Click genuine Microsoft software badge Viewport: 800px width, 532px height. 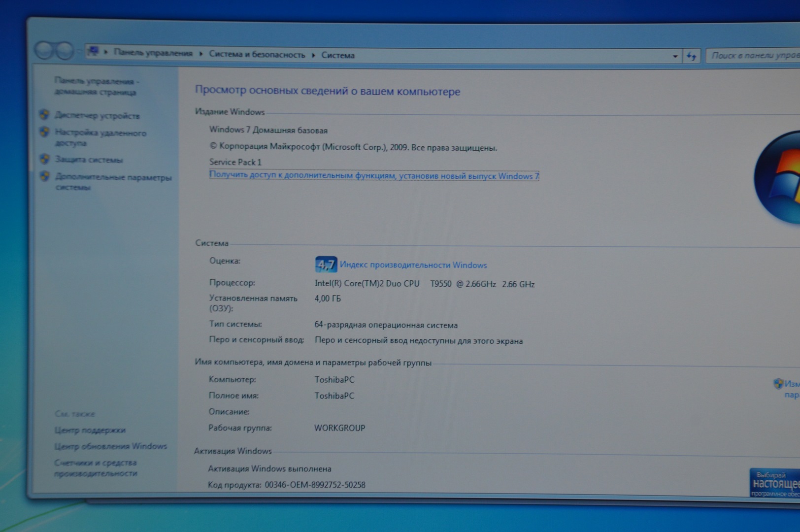point(775,483)
